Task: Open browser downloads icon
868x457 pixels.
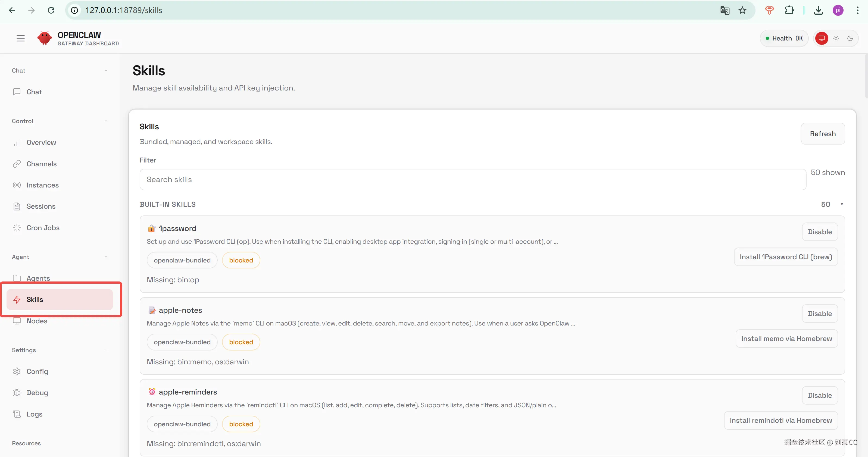Action: coord(819,10)
